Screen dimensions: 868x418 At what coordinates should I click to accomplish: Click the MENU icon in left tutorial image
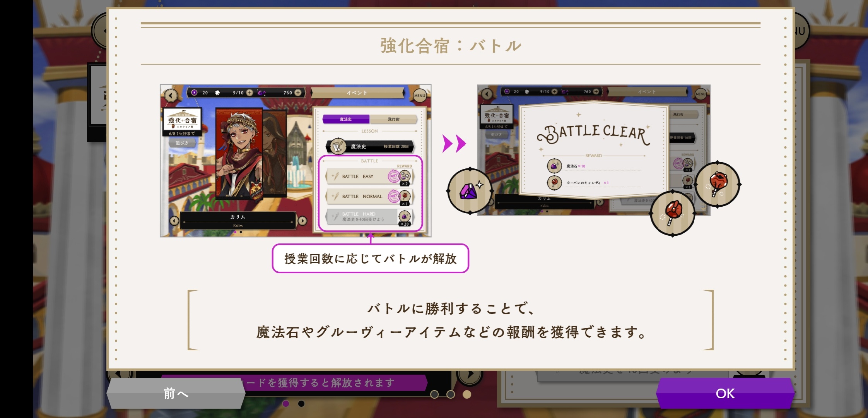[x=420, y=95]
